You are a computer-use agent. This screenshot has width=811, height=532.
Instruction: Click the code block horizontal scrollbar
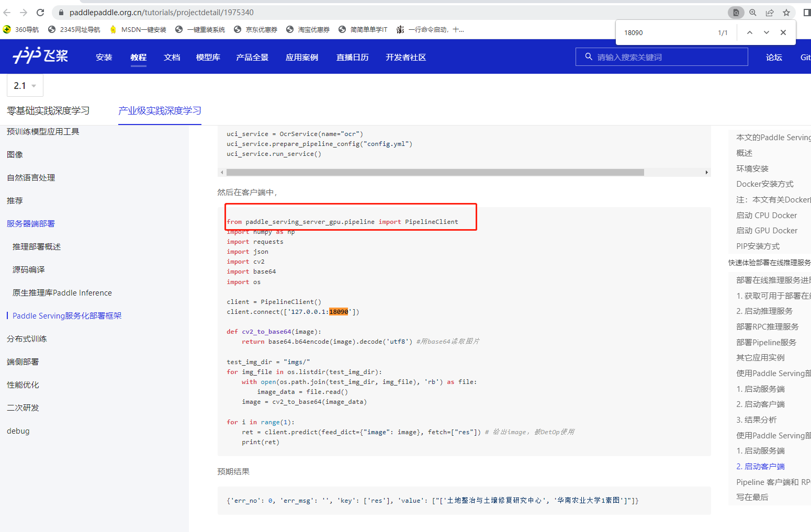[x=434, y=172]
